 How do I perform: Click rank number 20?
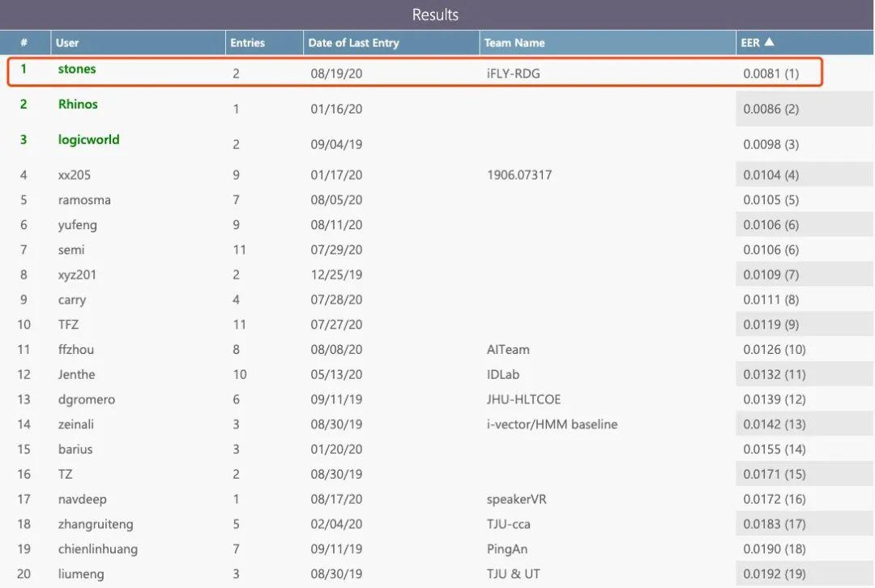click(24, 574)
